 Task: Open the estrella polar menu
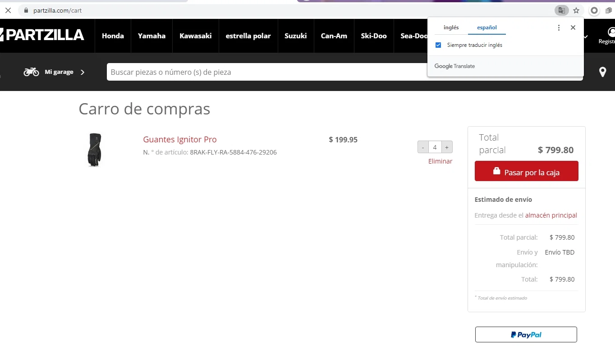pyautogui.click(x=248, y=36)
